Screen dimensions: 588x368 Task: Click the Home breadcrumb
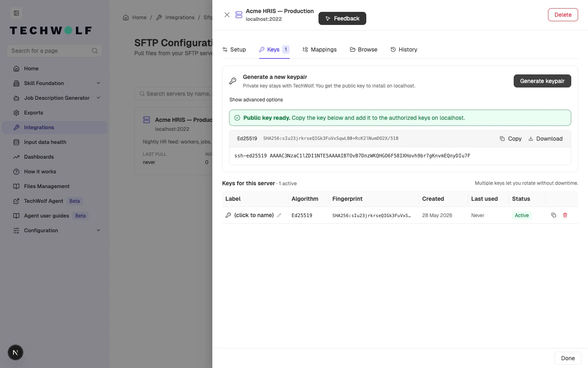pos(135,18)
